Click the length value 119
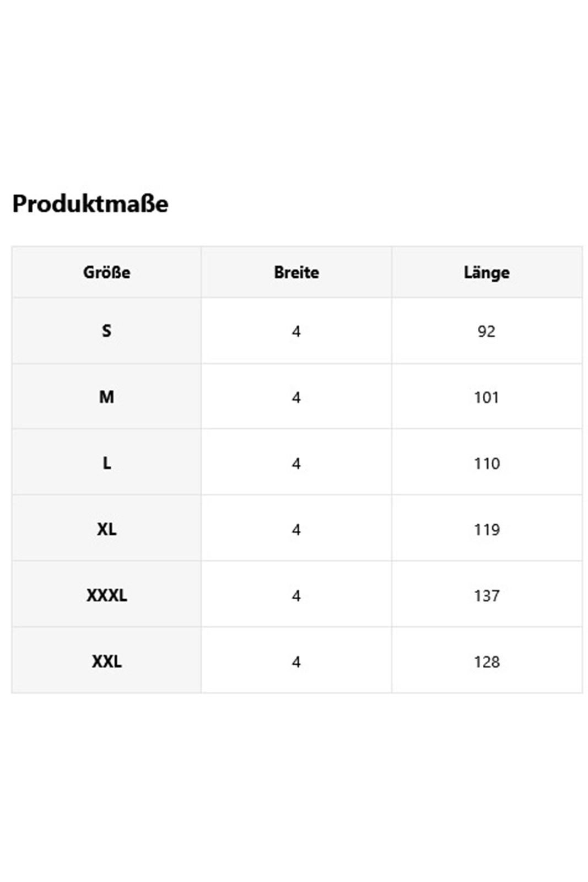Screen dimensions: 588x882 [x=487, y=530]
